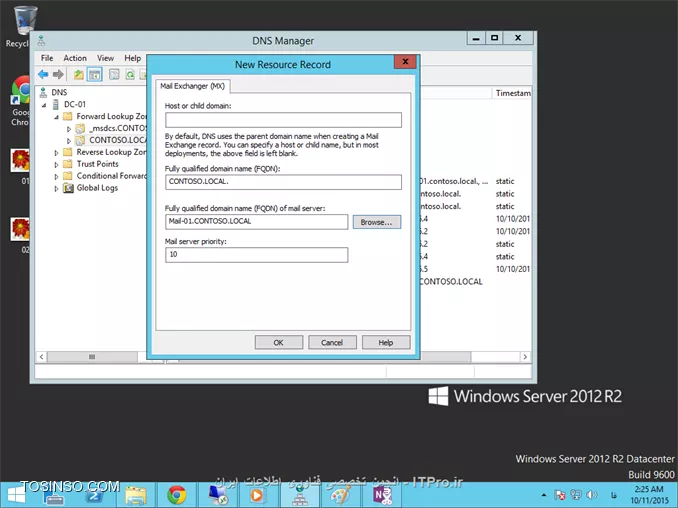Select the Trust Points tree item
The image size is (678, 508).
[97, 164]
